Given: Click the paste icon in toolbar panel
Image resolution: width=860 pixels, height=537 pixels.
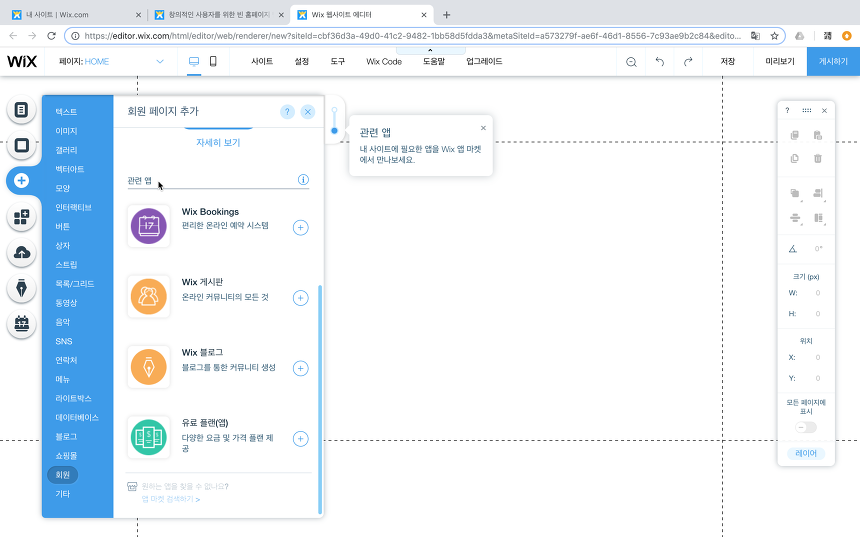Looking at the screenshot, I should coord(818,135).
